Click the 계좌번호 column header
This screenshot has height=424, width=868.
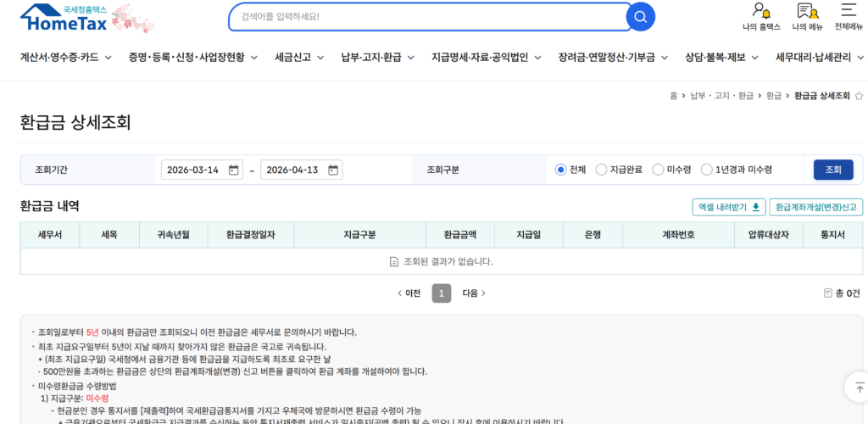click(678, 235)
